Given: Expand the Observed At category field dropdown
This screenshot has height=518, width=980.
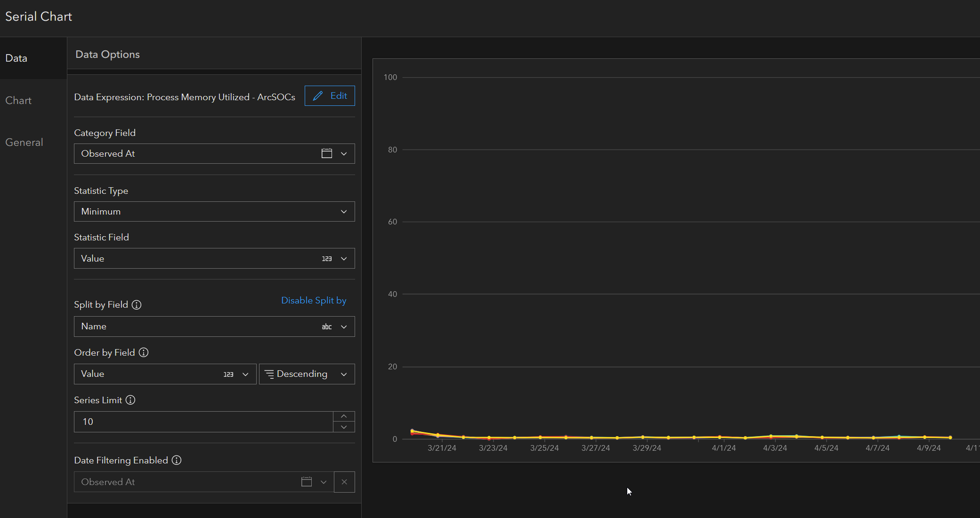Looking at the screenshot, I should (344, 153).
